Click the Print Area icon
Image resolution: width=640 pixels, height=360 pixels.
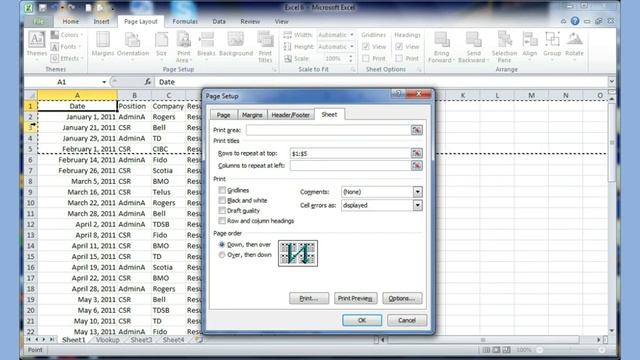184,40
